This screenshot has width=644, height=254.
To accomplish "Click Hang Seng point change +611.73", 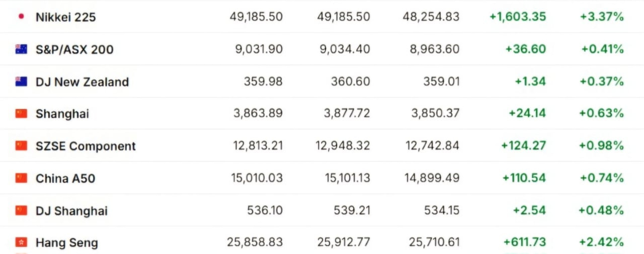I will [x=525, y=242].
